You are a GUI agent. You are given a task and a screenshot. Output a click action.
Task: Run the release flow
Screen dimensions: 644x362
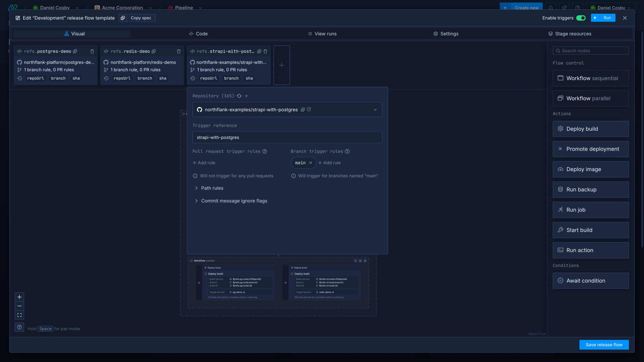click(603, 18)
